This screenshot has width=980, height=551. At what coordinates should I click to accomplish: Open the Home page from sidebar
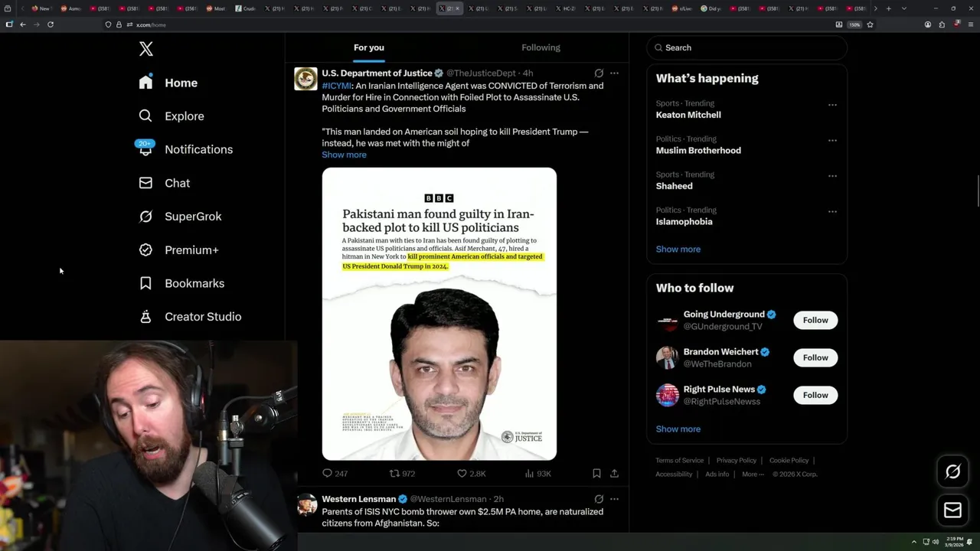pyautogui.click(x=168, y=83)
